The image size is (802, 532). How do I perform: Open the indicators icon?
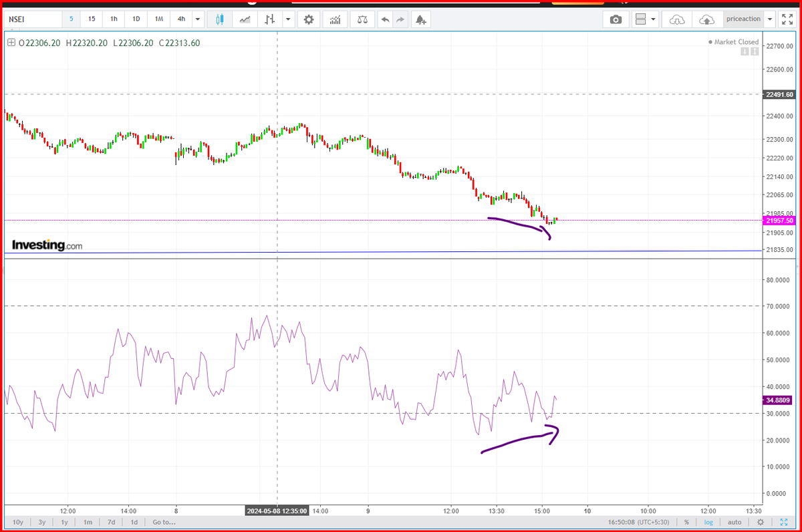click(336, 19)
